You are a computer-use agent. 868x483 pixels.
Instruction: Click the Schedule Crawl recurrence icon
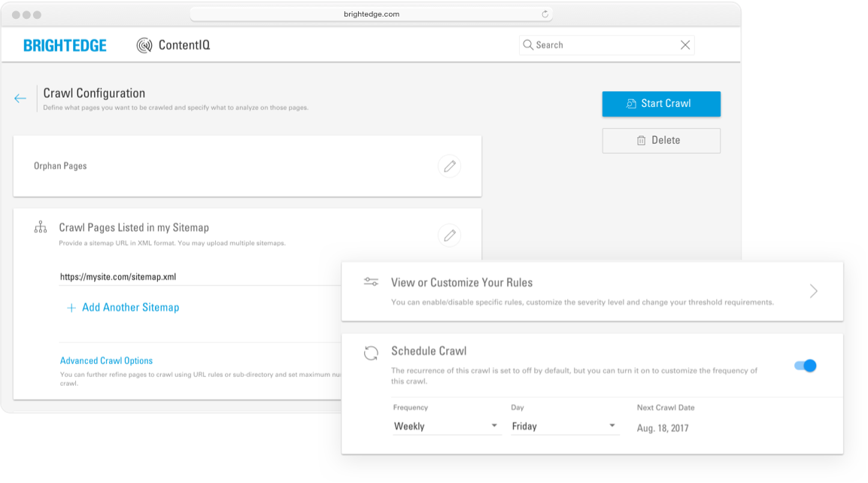click(x=371, y=353)
